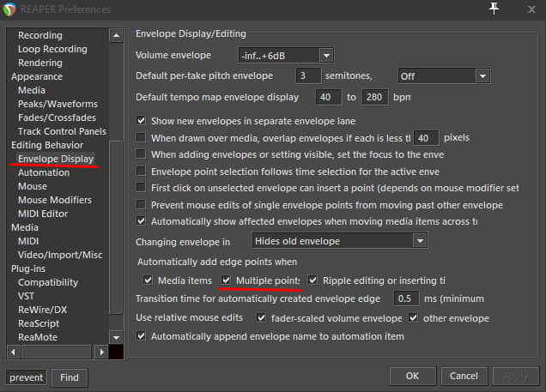Select Mouse preferences page

(x=33, y=186)
